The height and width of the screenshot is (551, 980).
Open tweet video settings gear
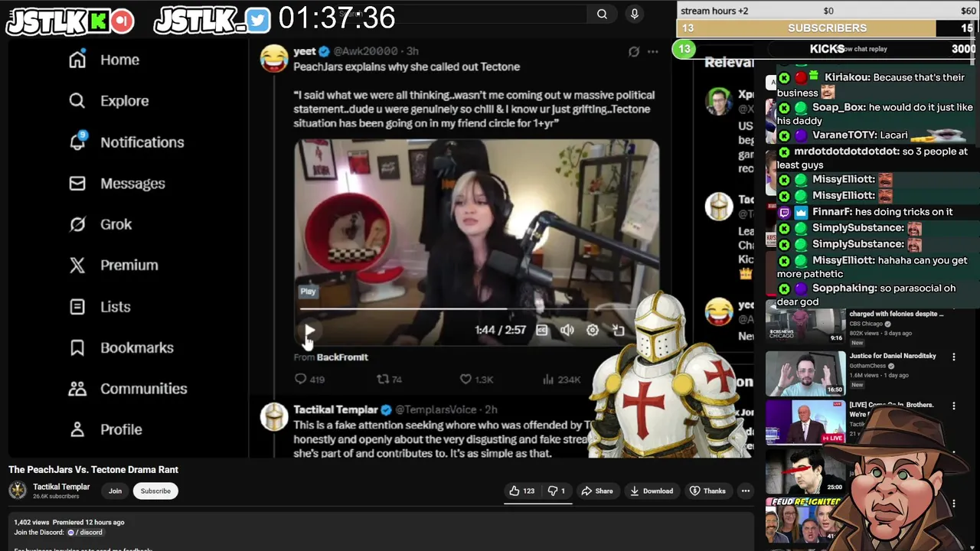pyautogui.click(x=592, y=331)
